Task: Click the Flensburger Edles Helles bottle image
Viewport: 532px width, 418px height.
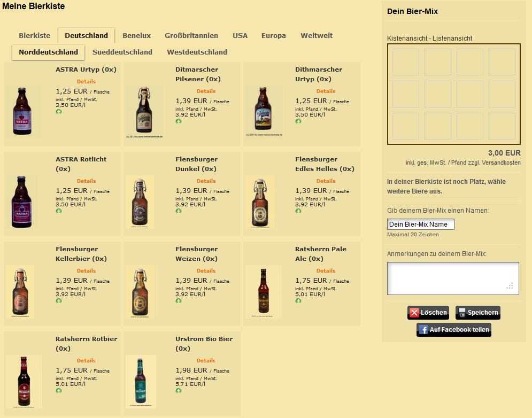Action: [260, 202]
